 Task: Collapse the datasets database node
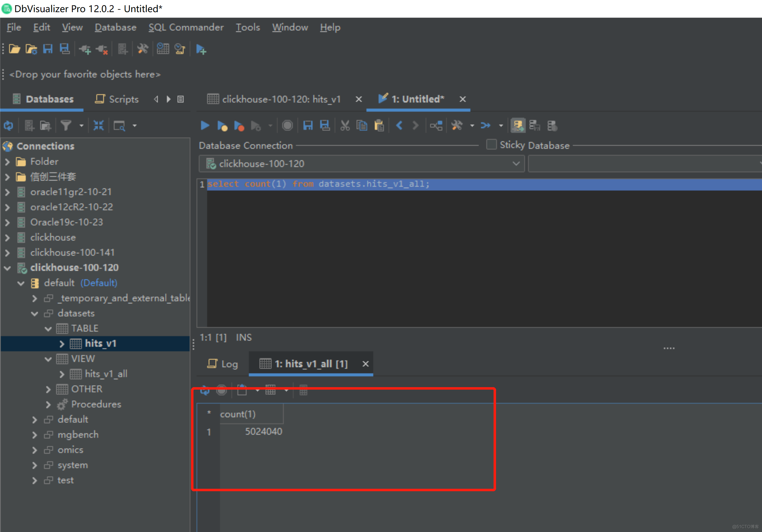click(x=35, y=313)
